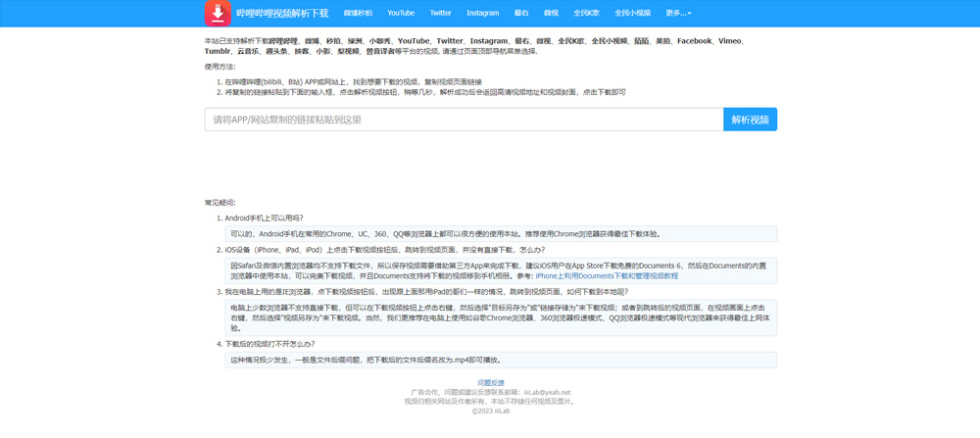Click the red download logo icon
This screenshot has height=438, width=980.
click(x=218, y=14)
